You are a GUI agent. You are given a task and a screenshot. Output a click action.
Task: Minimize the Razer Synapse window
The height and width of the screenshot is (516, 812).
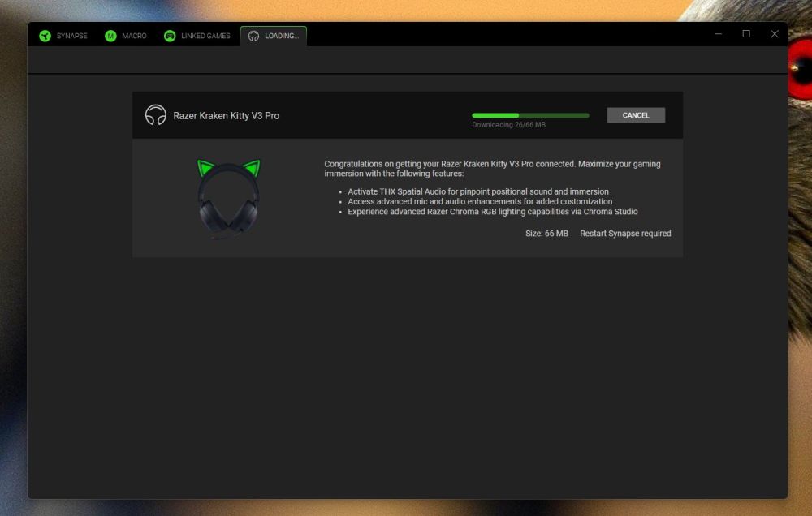pyautogui.click(x=719, y=34)
